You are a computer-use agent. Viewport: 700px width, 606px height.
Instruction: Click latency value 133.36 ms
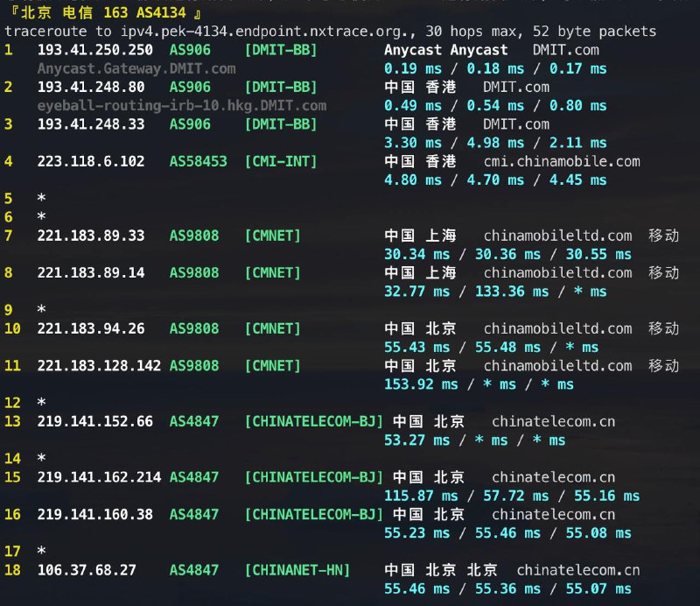click(512, 291)
